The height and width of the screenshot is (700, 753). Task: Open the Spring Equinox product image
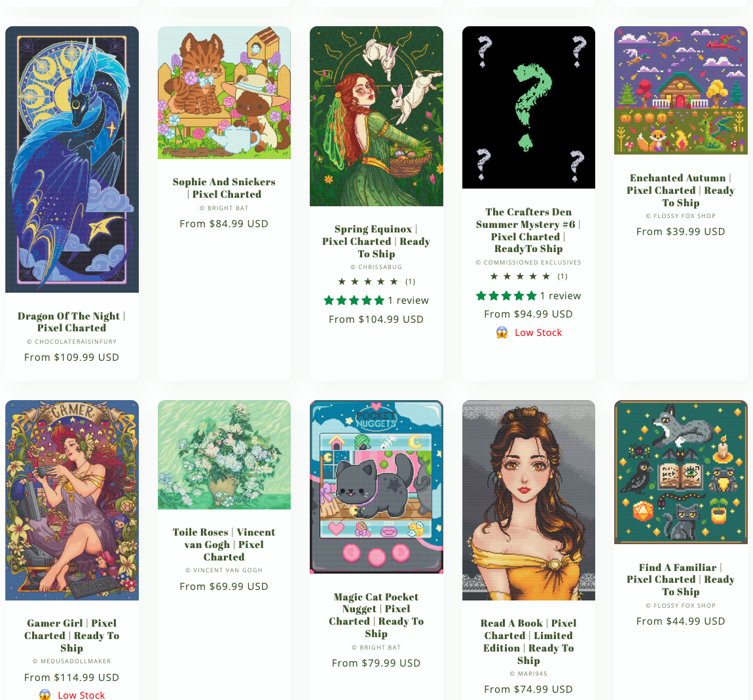[x=376, y=116]
